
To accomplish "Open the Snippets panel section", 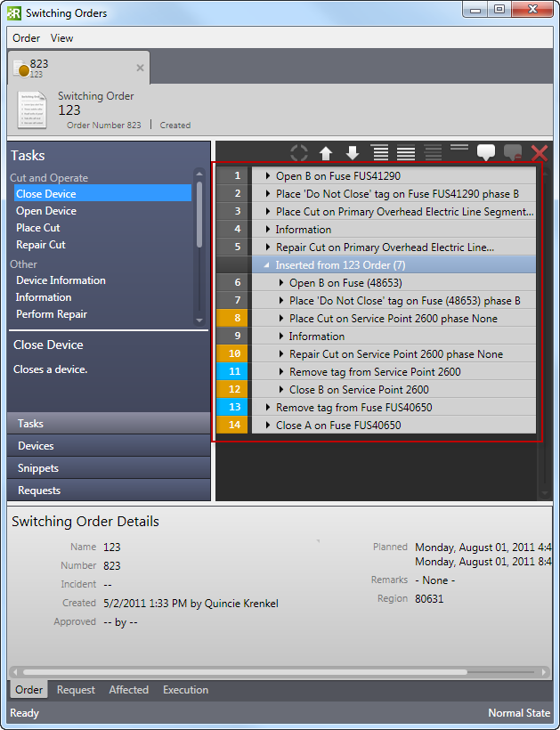I will (37, 468).
